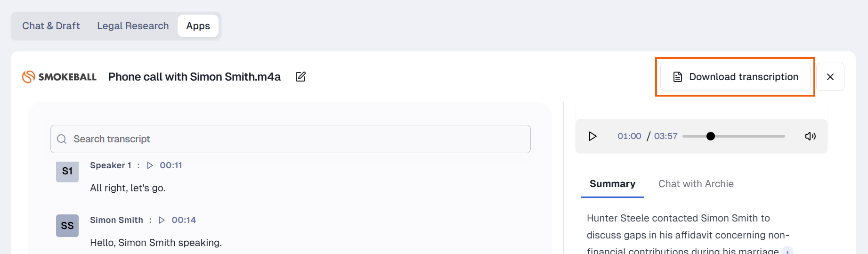Select the Summary tab

612,184
